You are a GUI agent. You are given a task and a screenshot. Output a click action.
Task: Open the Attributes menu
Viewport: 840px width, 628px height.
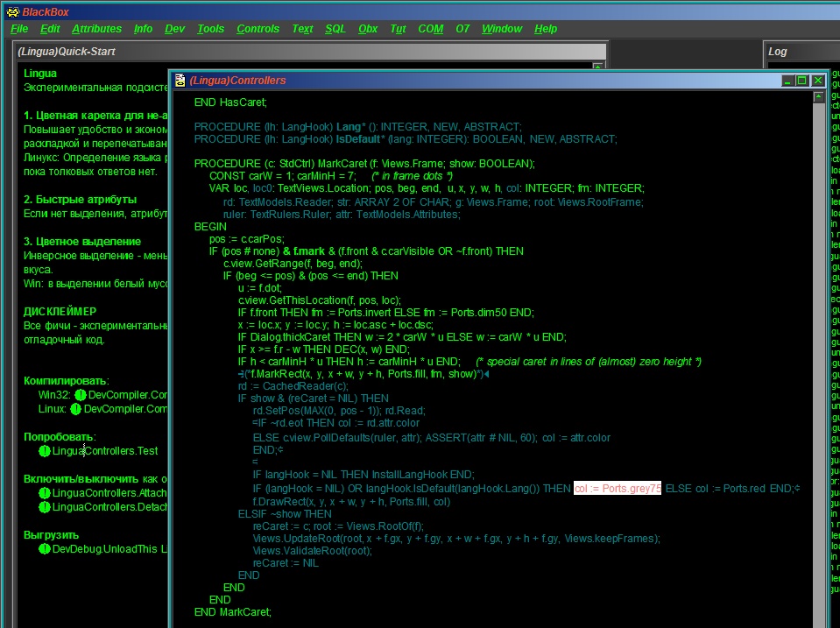(x=96, y=29)
